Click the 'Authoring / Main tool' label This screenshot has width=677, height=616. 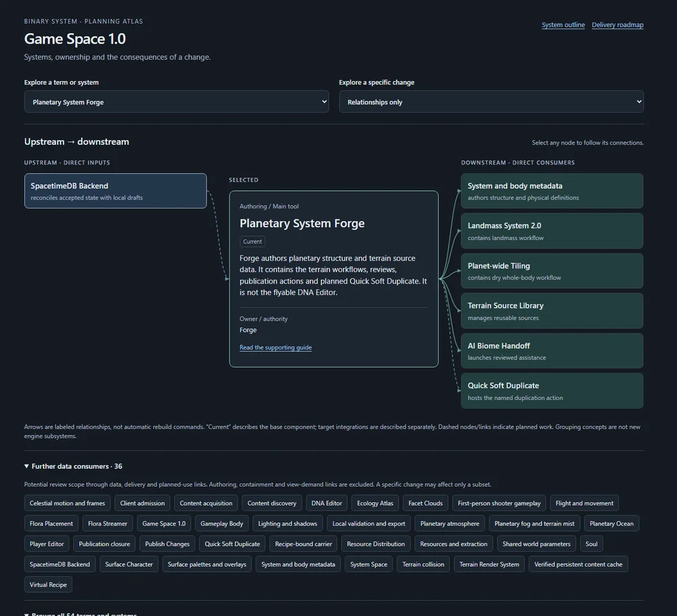[269, 206]
